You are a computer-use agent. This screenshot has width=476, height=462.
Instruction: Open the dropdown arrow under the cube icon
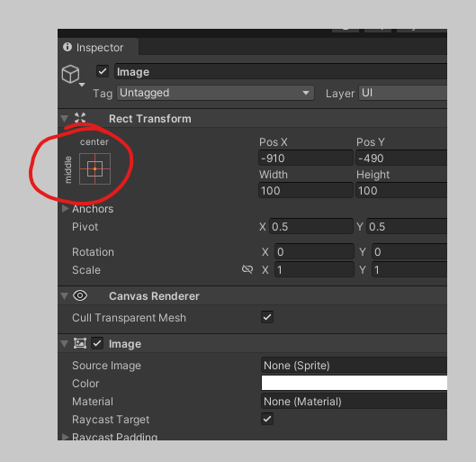coord(82,85)
